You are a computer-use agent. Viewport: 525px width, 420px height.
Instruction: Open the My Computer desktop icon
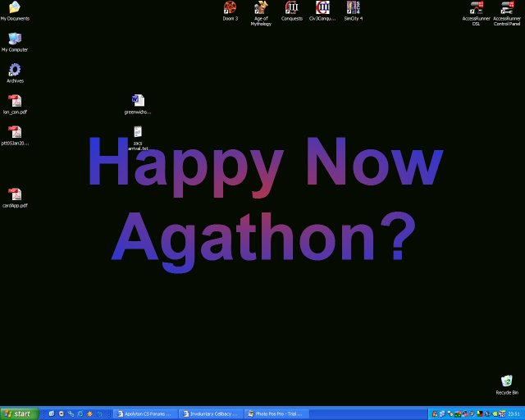point(15,39)
